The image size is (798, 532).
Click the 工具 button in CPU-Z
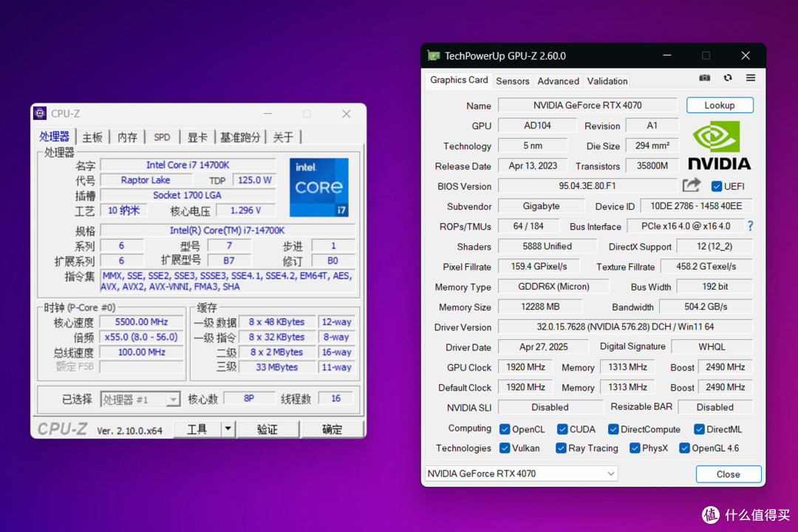(x=197, y=429)
